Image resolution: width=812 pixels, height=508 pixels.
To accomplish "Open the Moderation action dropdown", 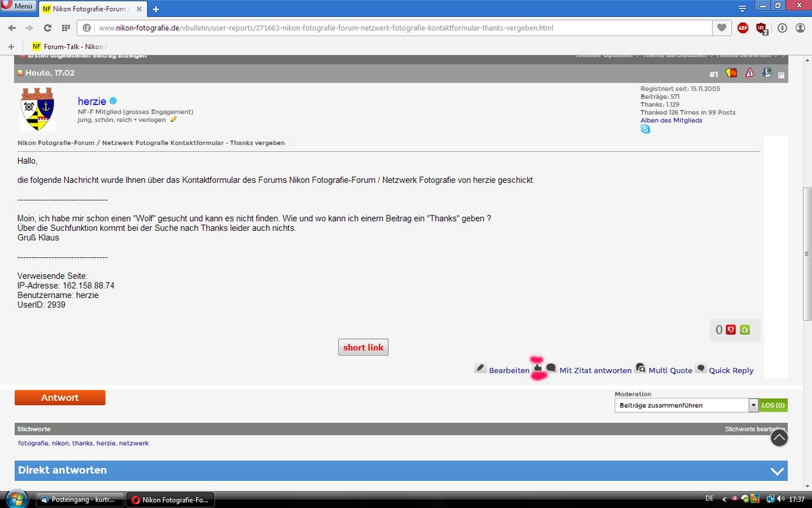I will point(686,405).
